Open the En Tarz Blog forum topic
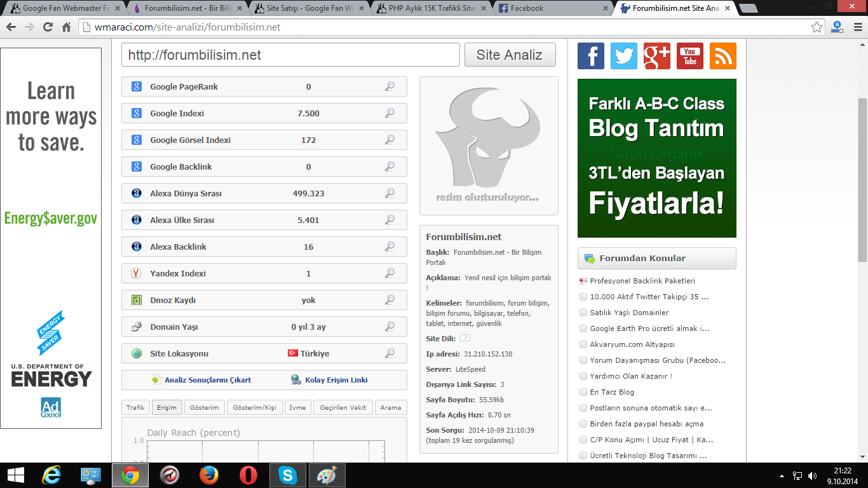 click(612, 392)
